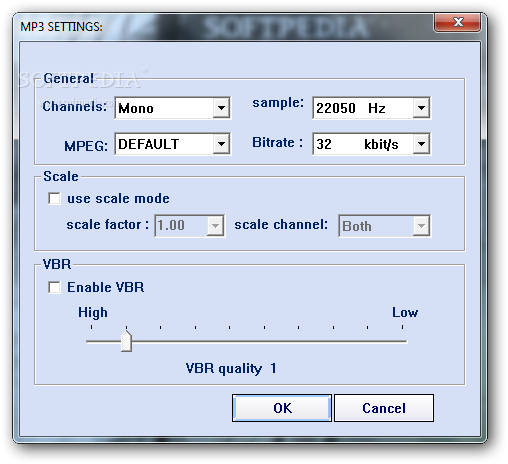The height and width of the screenshot is (464, 508).
Task: Click the 'MPEG:' label
Action: pos(86,146)
